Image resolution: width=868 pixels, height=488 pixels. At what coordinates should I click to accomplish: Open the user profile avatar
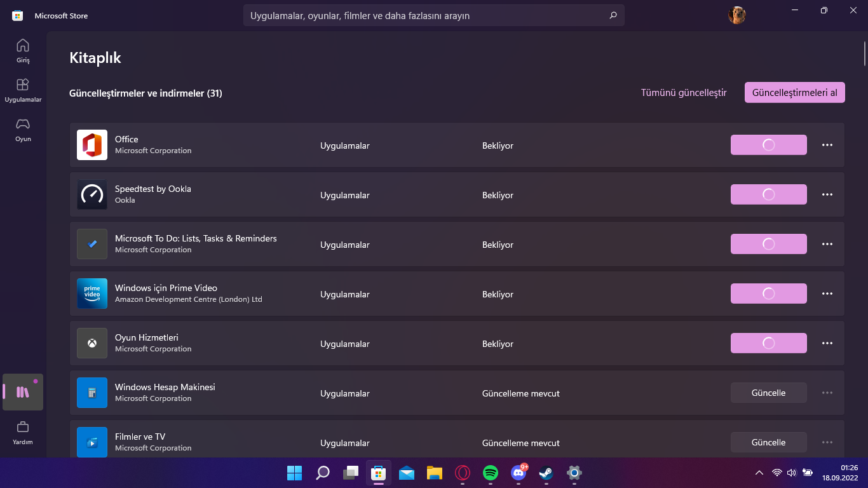737,15
